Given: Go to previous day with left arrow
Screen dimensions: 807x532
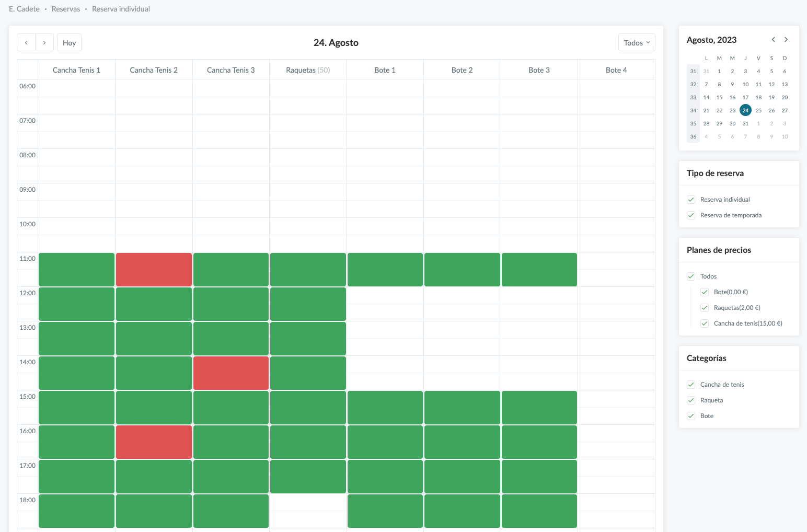Looking at the screenshot, I should click(x=26, y=43).
